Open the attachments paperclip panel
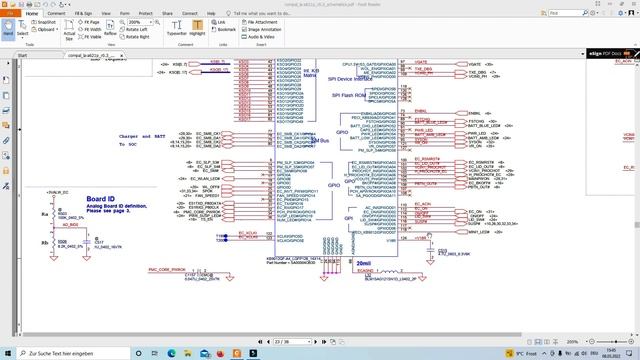 click(6, 140)
